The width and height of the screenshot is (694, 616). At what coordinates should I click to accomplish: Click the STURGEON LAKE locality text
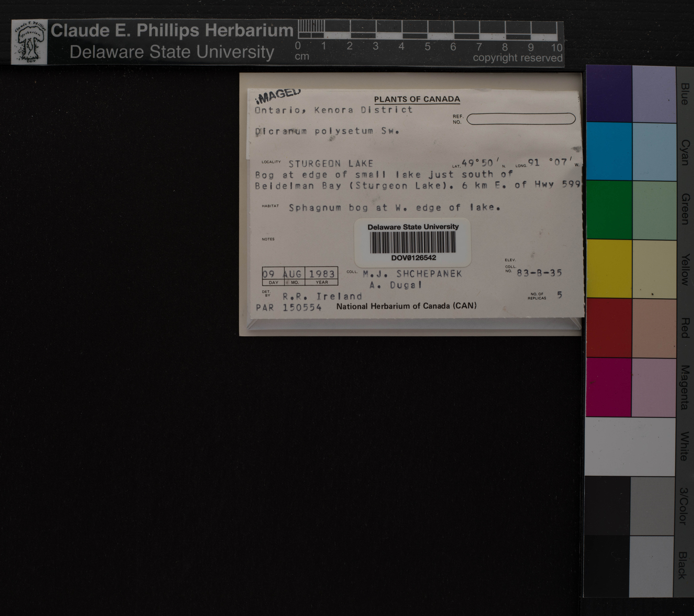tap(331, 164)
